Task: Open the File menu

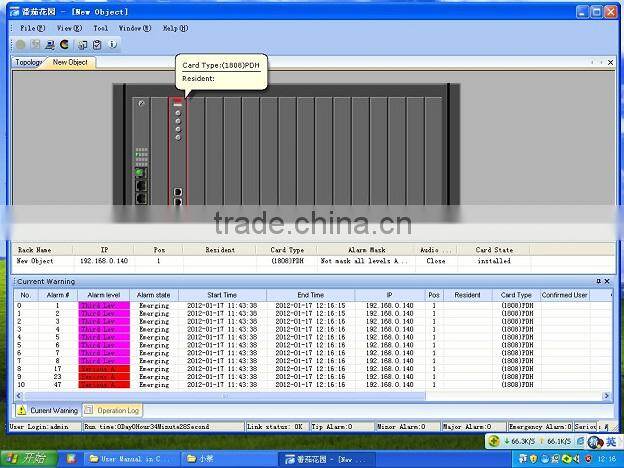Action: pyautogui.click(x=27, y=29)
